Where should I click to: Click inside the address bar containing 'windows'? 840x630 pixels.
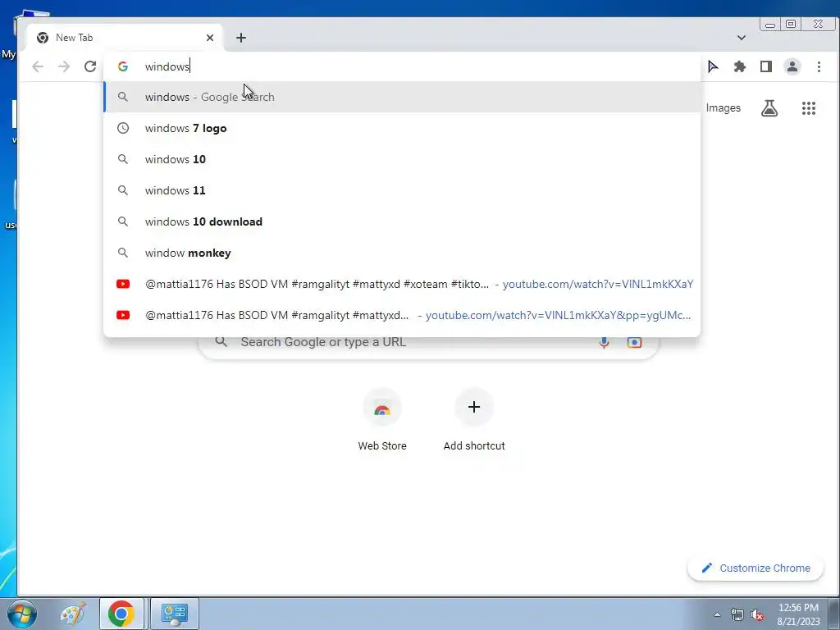(x=402, y=66)
